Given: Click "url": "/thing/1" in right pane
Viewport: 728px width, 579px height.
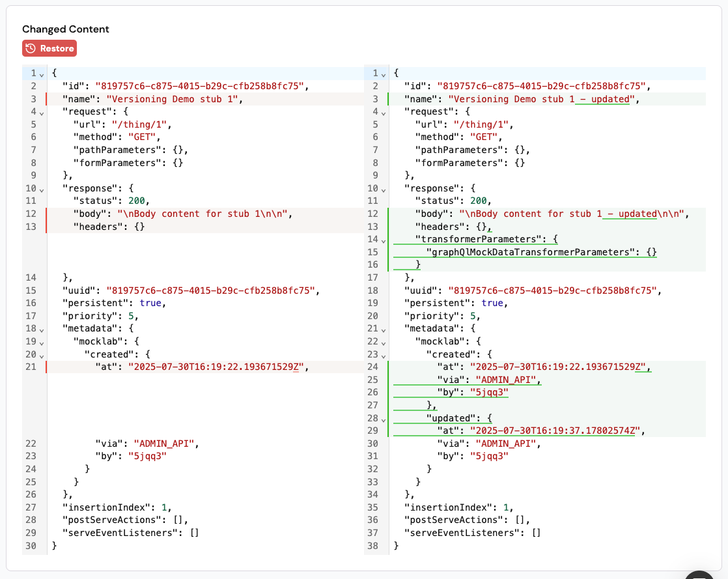Looking at the screenshot, I should coord(464,124).
